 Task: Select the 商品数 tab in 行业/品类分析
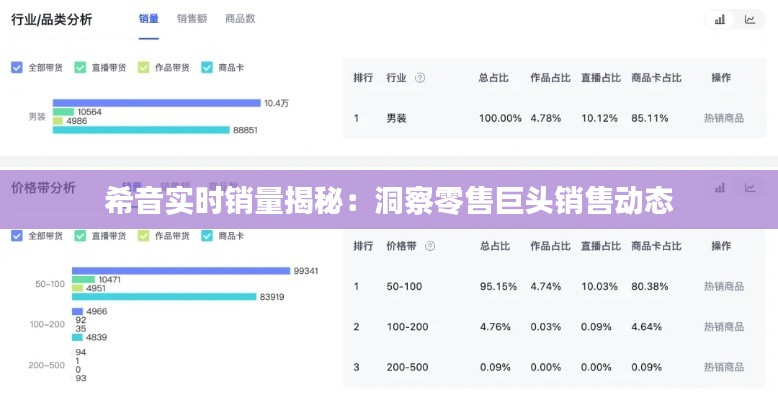point(240,19)
